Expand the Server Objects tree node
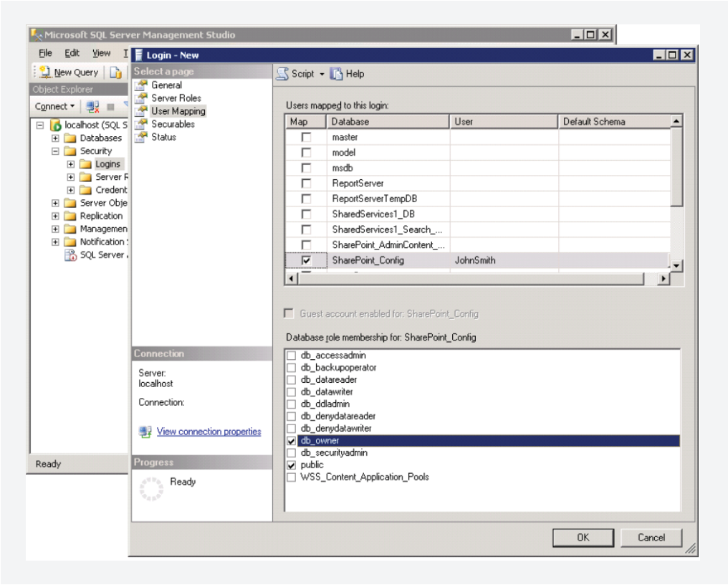 55,203
